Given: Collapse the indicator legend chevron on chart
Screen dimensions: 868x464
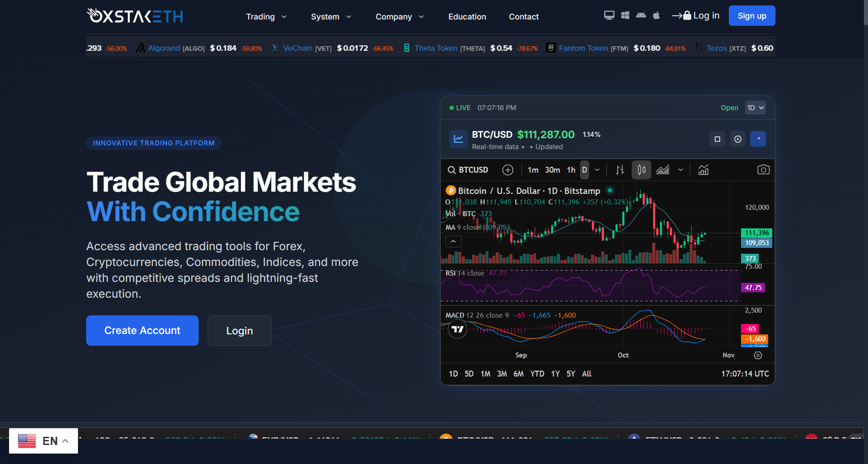Looking at the screenshot, I should 454,242.
